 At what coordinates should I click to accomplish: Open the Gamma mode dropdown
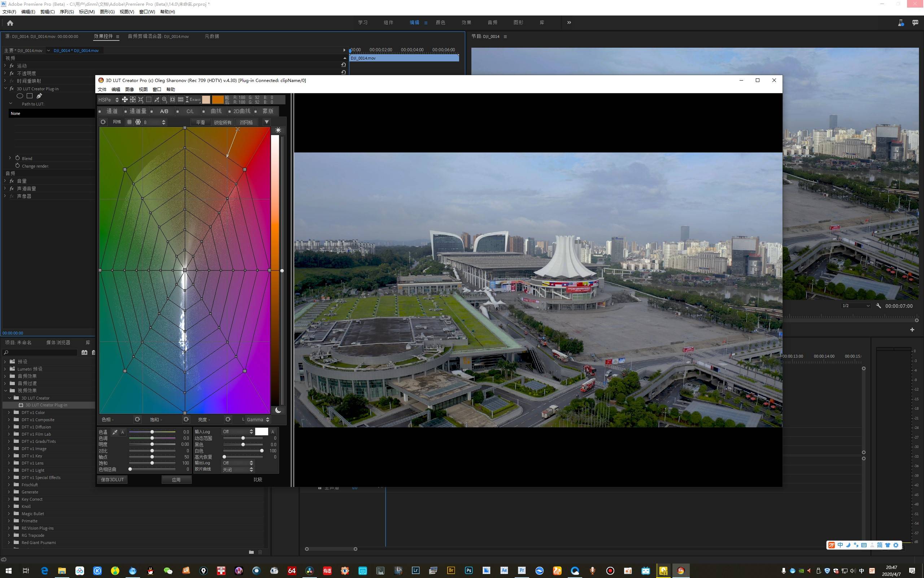click(x=258, y=419)
